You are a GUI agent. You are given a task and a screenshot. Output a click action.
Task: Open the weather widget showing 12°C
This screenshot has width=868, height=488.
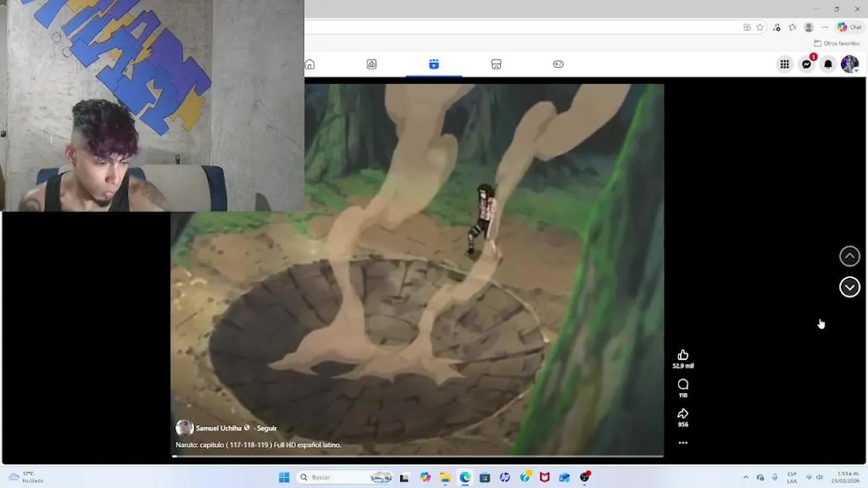click(x=25, y=477)
